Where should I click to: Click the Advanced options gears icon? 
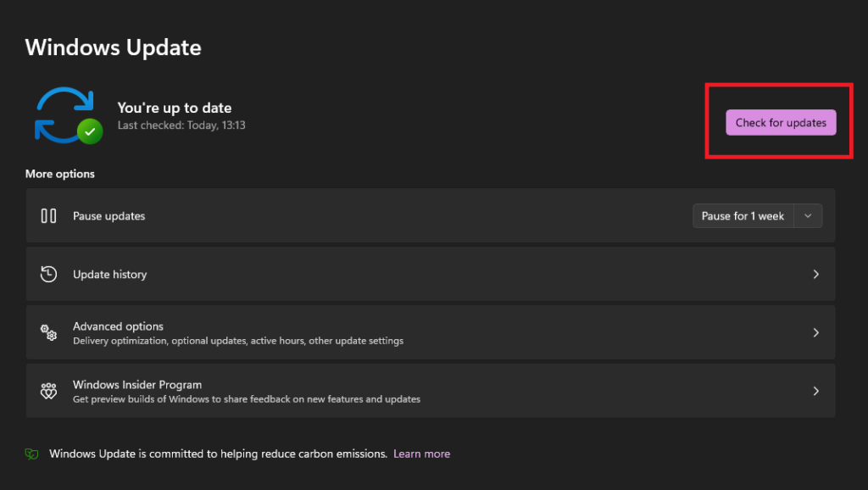pos(49,332)
